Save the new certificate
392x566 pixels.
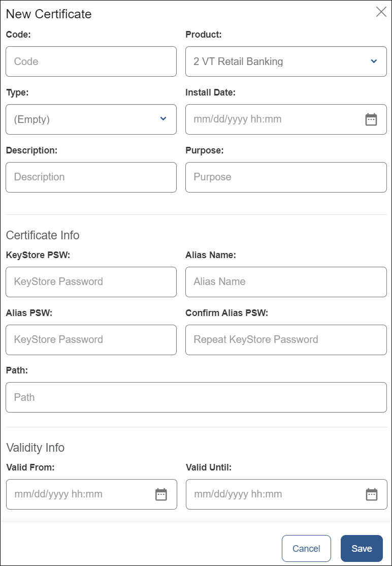362,548
